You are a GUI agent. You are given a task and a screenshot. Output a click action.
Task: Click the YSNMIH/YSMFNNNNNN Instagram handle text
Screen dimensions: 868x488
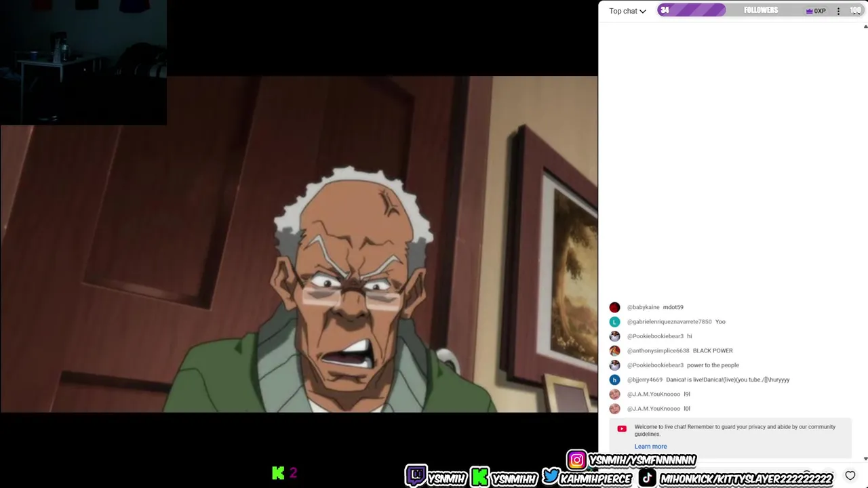click(x=642, y=460)
